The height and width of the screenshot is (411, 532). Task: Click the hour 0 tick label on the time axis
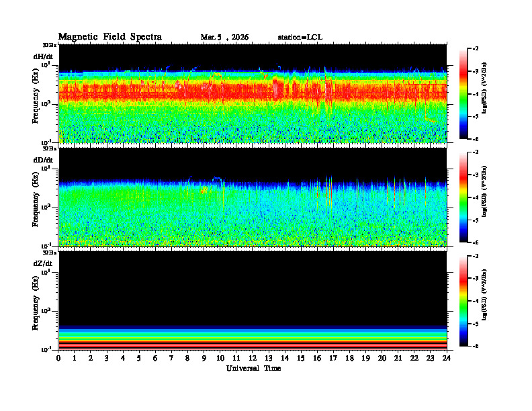tap(58, 358)
